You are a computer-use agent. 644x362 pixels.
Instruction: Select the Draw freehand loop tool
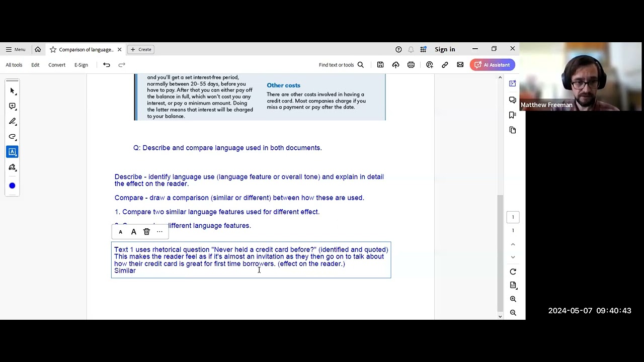pyautogui.click(x=13, y=137)
